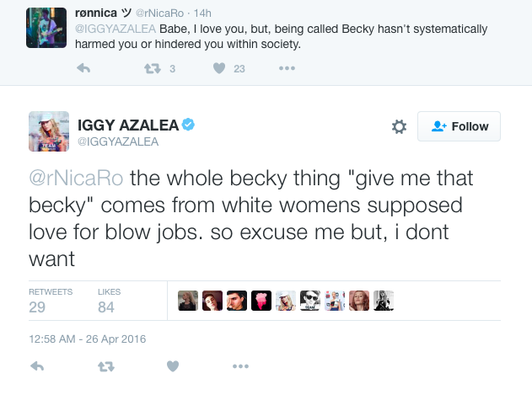
Task: Reply to rønnica's tweet
Action: 83,68
